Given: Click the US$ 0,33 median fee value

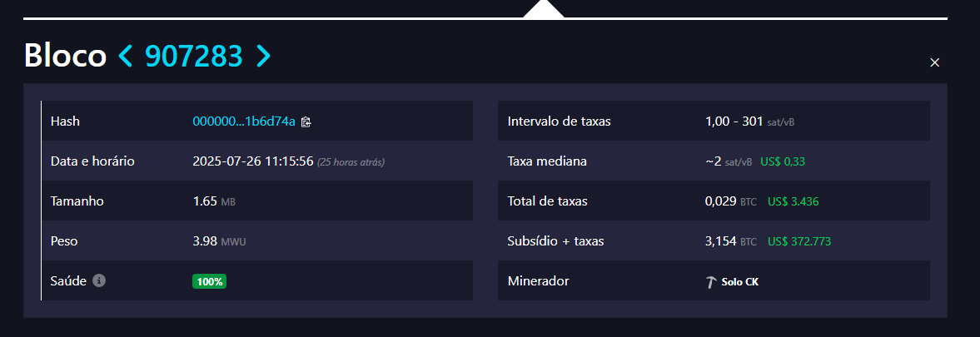Looking at the screenshot, I should (783, 161).
